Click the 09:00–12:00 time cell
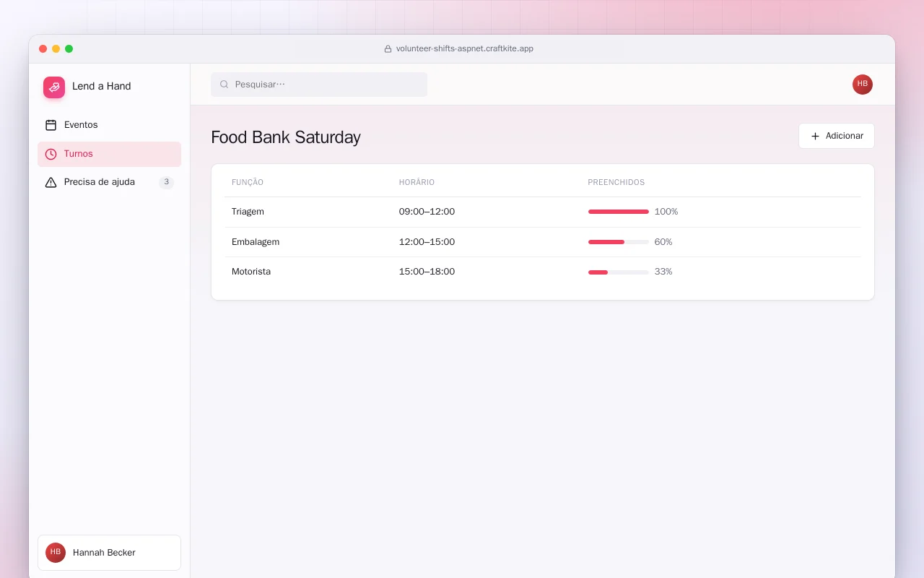This screenshot has height=578, width=924. pyautogui.click(x=427, y=212)
